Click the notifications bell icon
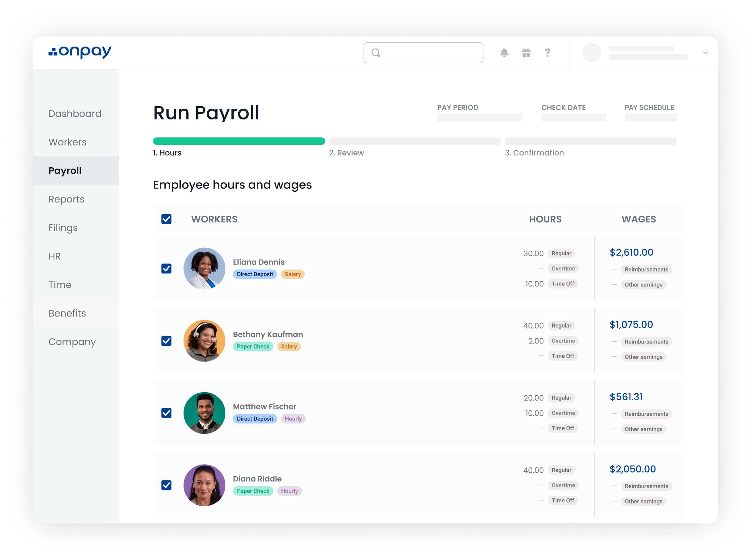Screen dimensions: 756x558 [x=504, y=52]
